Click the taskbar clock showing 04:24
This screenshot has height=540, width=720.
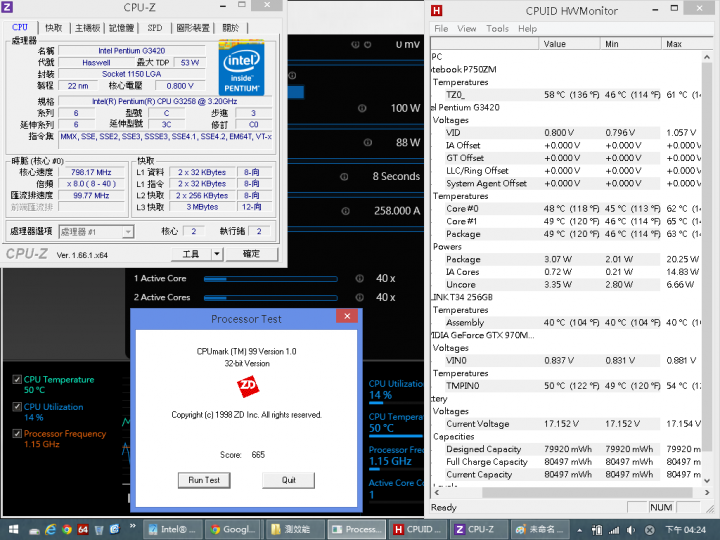pyautogui.click(x=686, y=530)
